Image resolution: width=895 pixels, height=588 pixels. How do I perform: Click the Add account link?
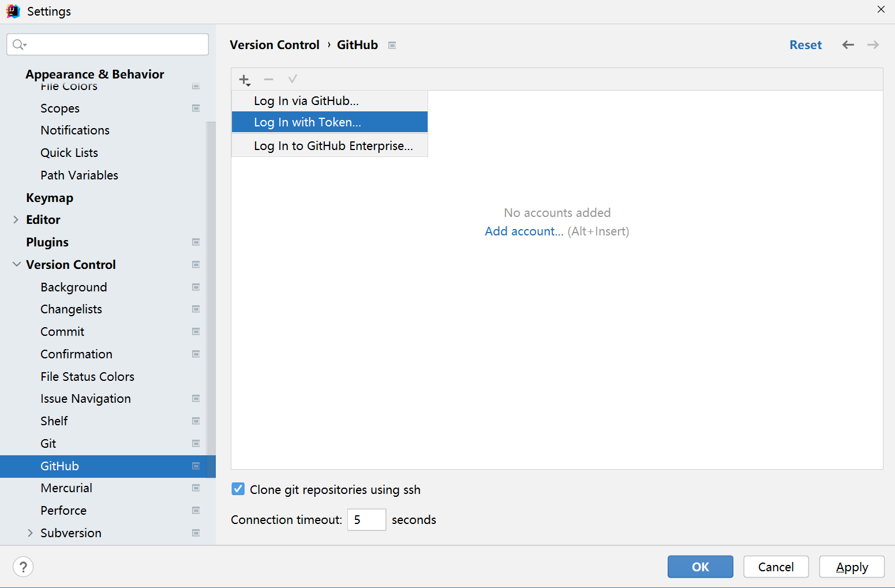click(524, 231)
